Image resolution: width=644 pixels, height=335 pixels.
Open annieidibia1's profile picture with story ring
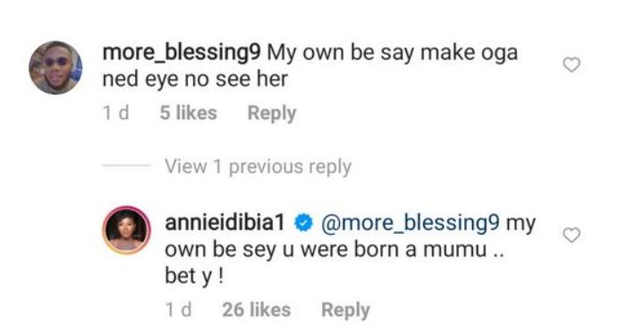coord(126,230)
